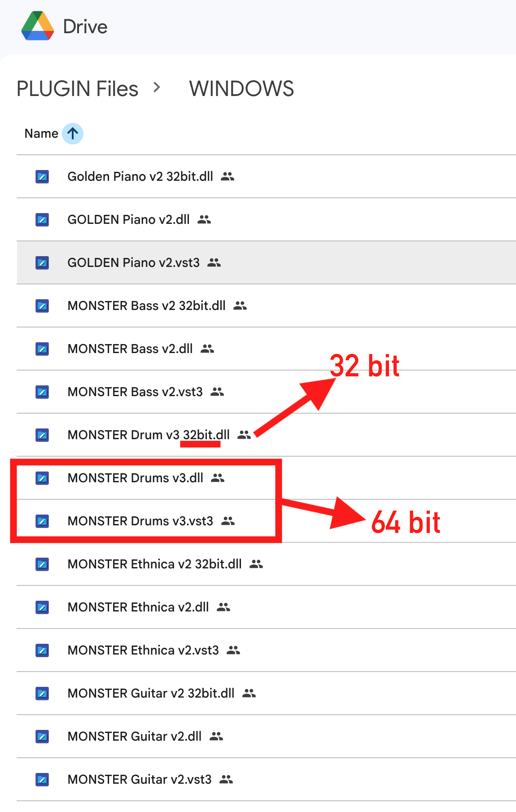This screenshot has height=812, width=516.
Task: Select the file GOLDEN Piano v2.vst3
Action: tap(266, 262)
